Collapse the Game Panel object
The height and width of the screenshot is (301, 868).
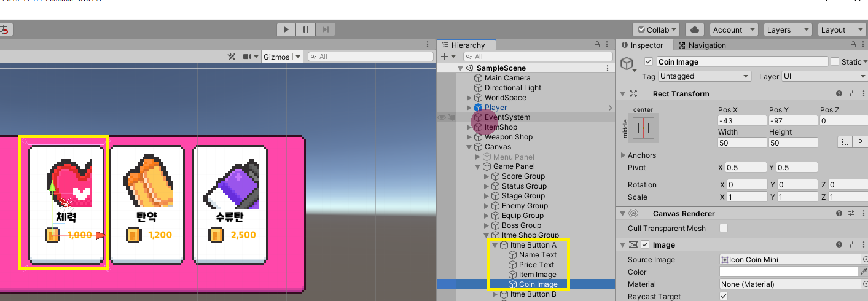(479, 166)
